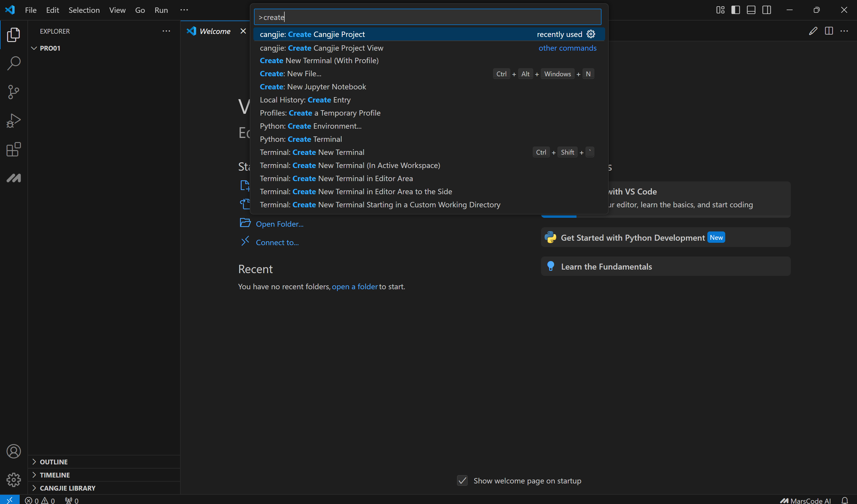Expand the CANGJIE LIBRARY section
857x504 pixels.
click(x=103, y=488)
